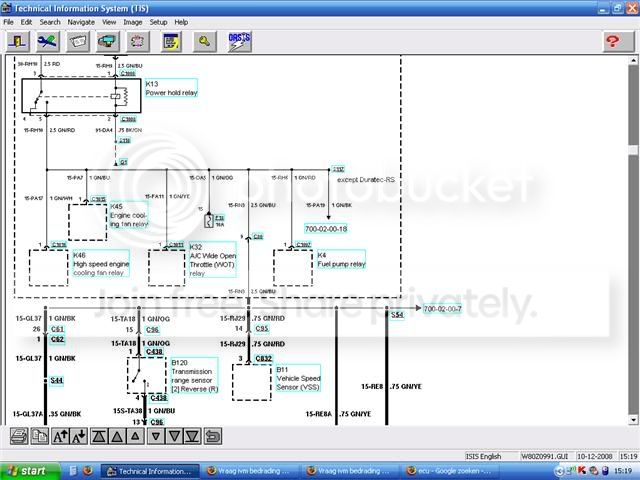Follow the 700-02-00-7 diagram link
Image resolution: width=640 pixels, height=480 pixels.
point(442,309)
